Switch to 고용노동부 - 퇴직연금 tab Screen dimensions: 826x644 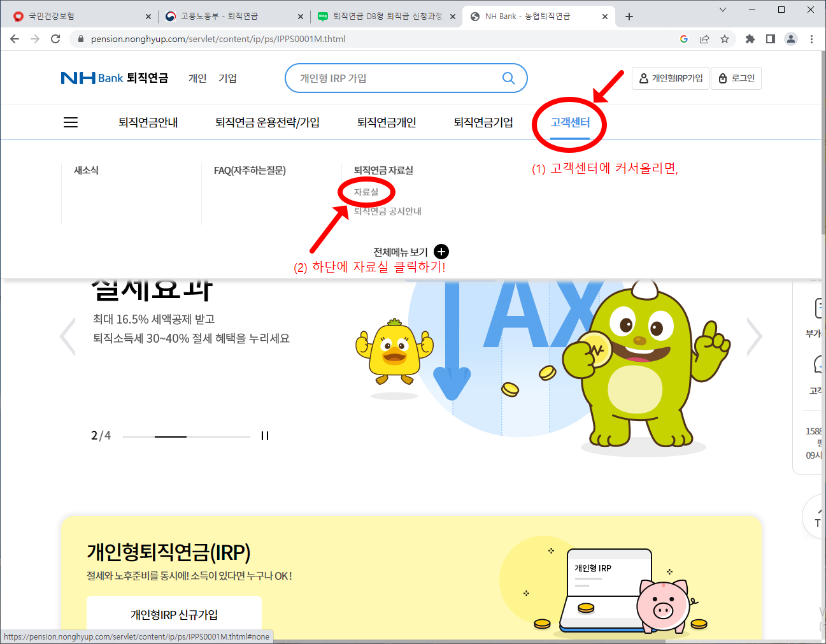(234, 17)
